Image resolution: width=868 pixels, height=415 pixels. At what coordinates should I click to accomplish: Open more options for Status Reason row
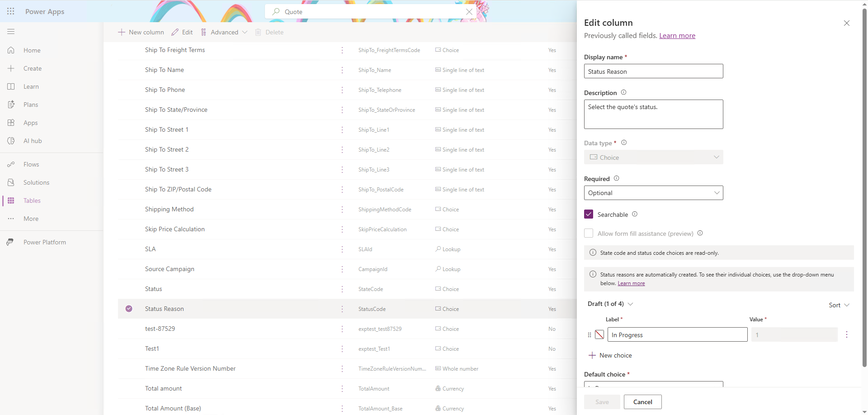tap(342, 309)
